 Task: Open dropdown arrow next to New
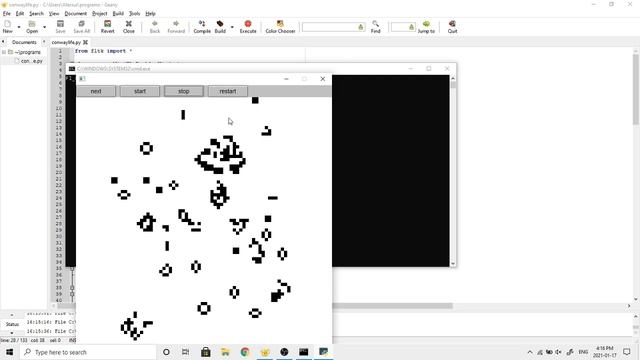[x=19, y=27]
